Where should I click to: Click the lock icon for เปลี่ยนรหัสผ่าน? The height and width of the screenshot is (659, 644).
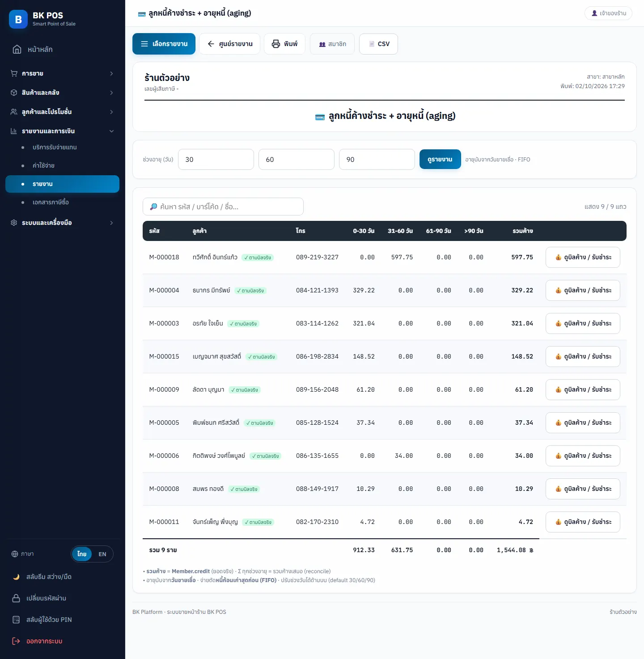[16, 598]
